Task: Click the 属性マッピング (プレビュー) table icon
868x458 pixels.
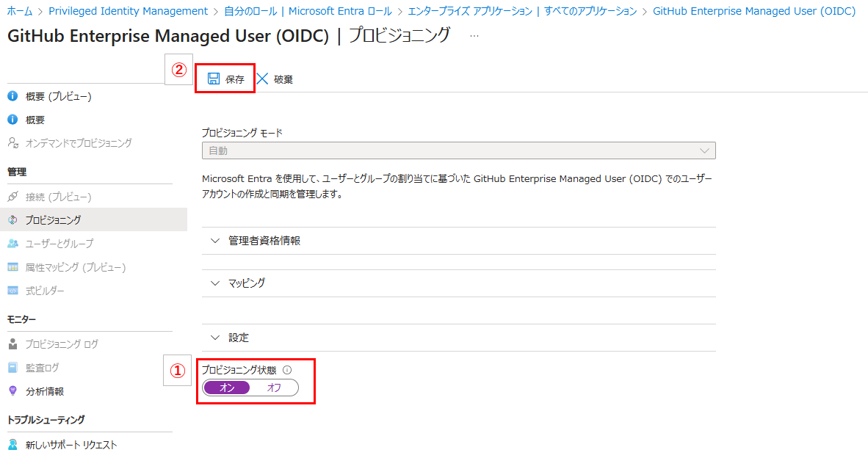Action: click(x=12, y=267)
